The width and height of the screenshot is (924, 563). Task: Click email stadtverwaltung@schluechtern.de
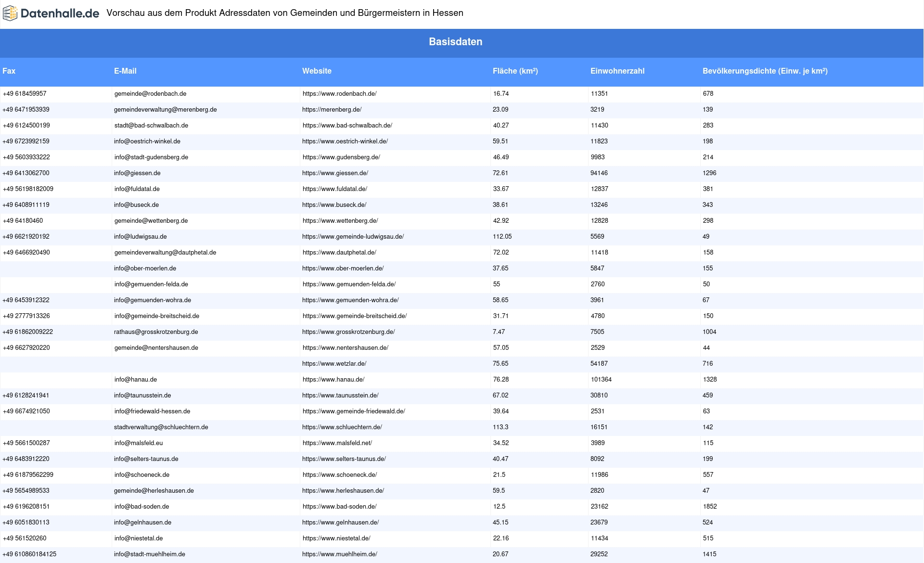[161, 427]
